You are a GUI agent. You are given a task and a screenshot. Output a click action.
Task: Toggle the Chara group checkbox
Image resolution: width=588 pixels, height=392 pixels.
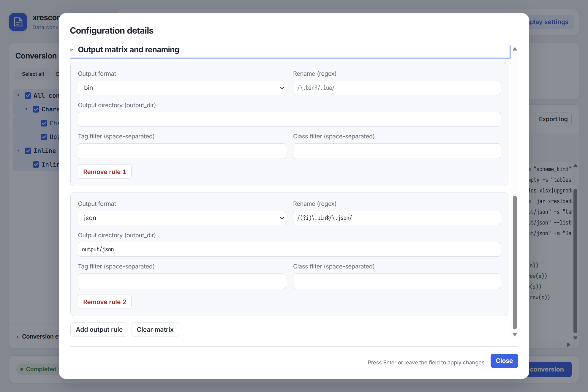point(36,109)
